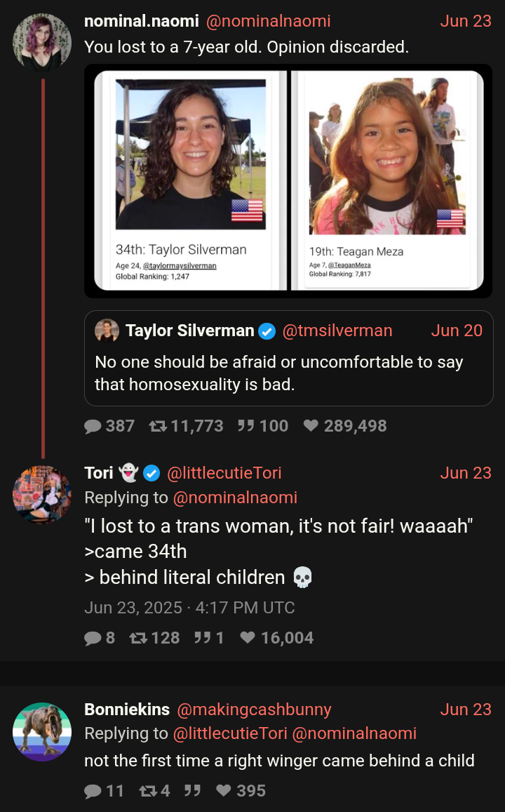
Task: Click quote icon on nominal.naomi's post
Action: 245,426
